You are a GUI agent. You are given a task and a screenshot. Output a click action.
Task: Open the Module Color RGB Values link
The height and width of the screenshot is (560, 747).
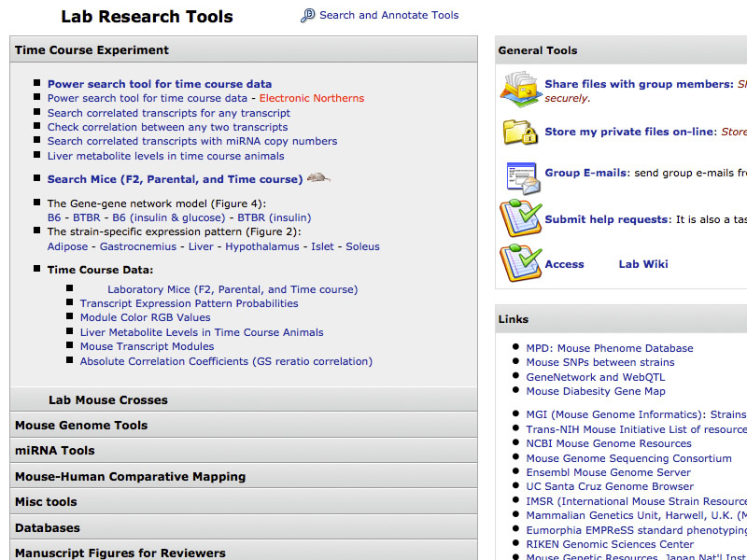(146, 317)
